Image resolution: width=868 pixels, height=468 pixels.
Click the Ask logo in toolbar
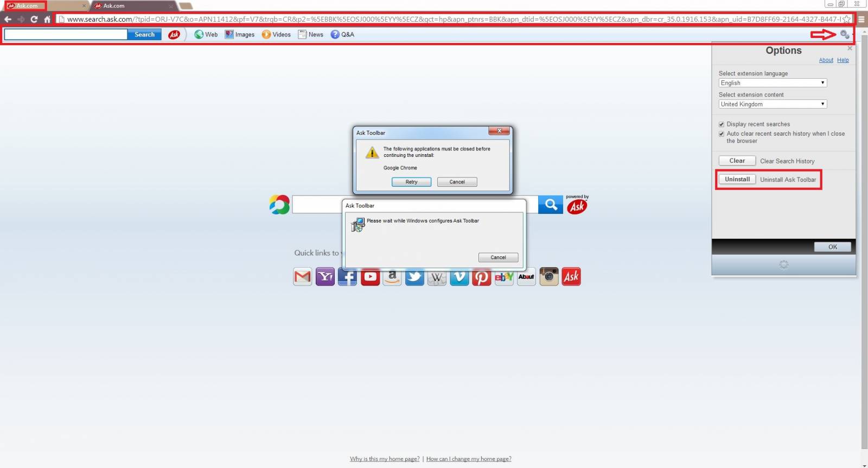pos(174,34)
